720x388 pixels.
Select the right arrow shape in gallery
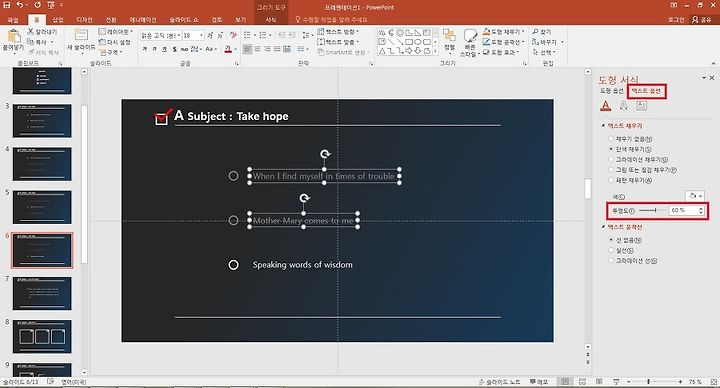click(408, 51)
